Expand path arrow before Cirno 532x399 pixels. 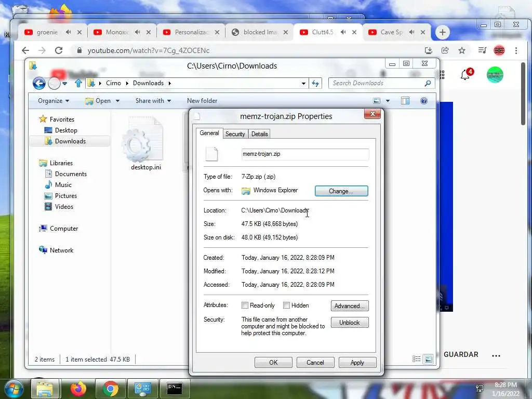(x=100, y=83)
